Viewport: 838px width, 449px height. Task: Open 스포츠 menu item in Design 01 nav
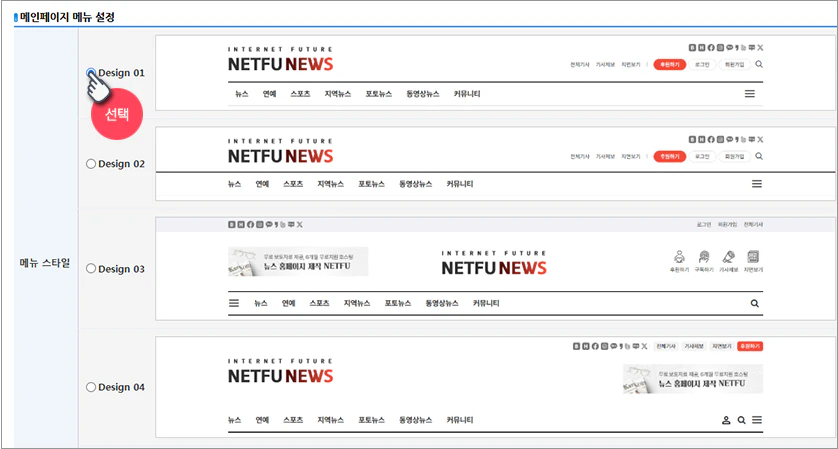coord(301,93)
